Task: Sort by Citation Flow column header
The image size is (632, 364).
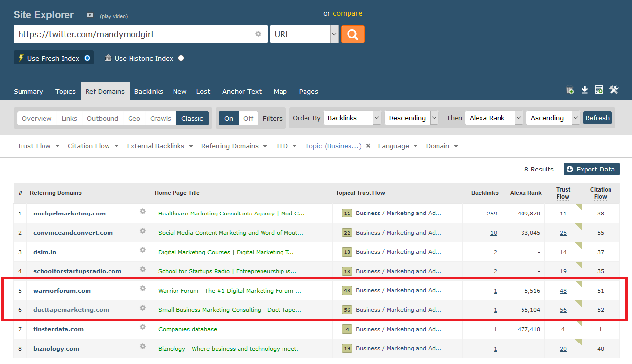Action: (601, 193)
